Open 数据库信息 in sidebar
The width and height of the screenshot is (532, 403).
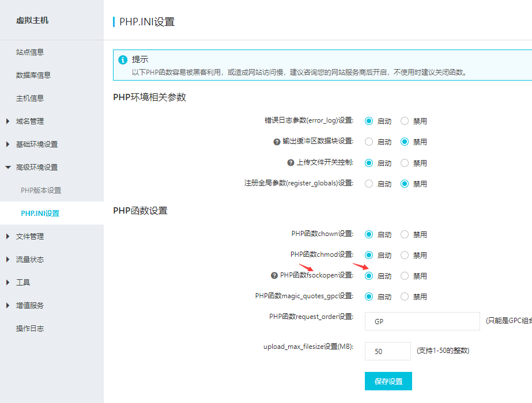(33, 75)
